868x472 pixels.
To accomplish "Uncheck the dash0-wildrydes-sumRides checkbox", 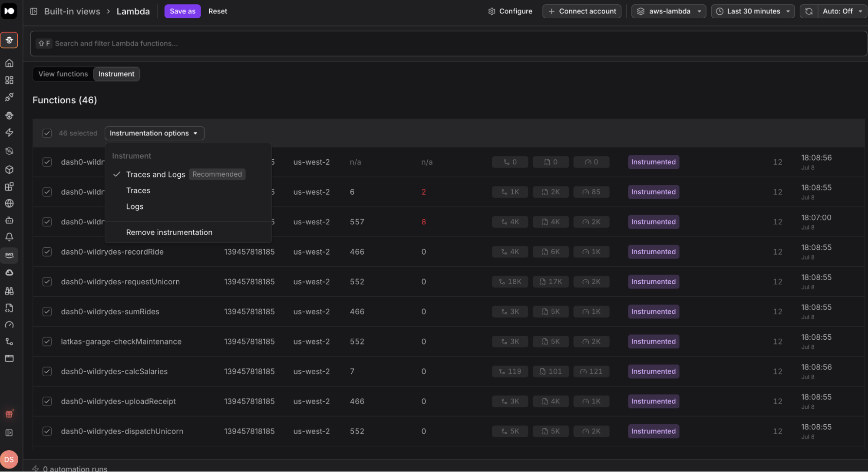I will tap(47, 311).
